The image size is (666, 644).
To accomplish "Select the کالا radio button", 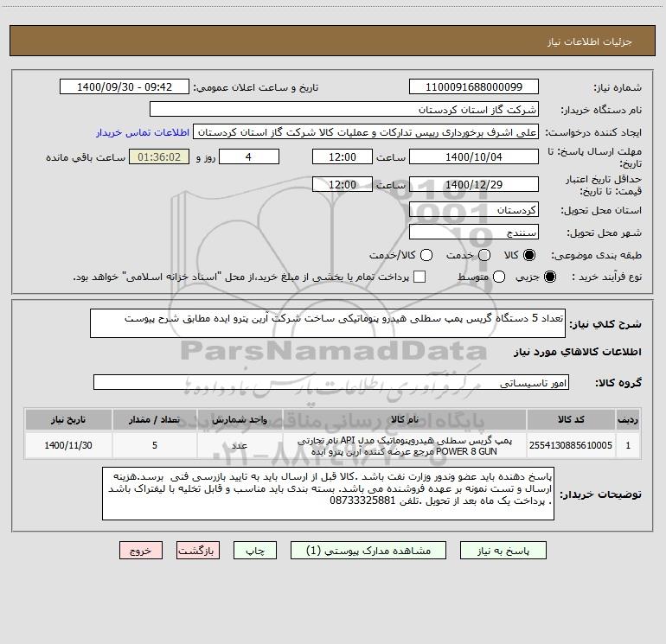I will 529,255.
